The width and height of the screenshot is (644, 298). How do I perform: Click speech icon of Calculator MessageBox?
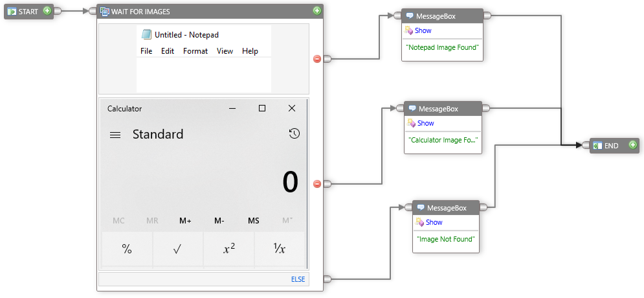point(412,109)
